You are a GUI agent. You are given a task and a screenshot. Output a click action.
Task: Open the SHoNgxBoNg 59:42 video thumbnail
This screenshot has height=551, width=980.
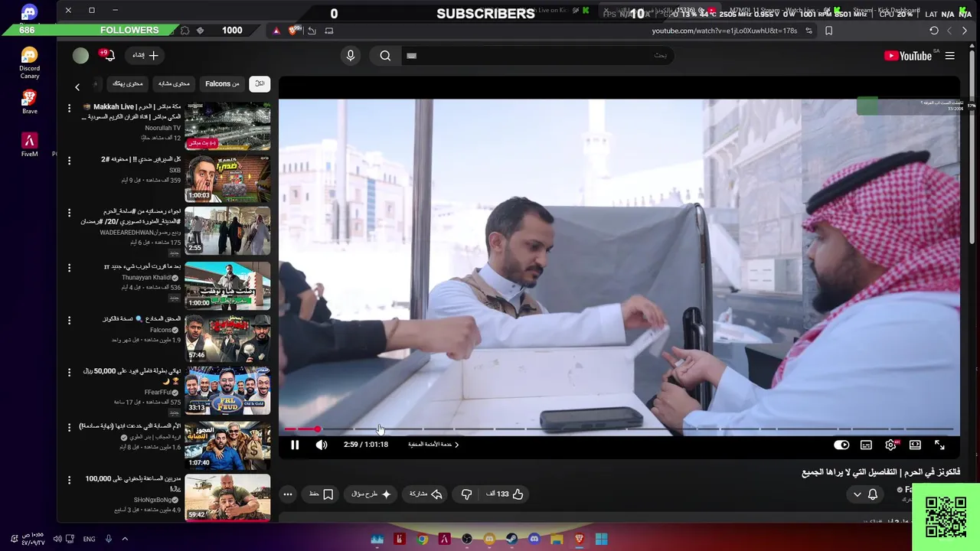pyautogui.click(x=227, y=497)
